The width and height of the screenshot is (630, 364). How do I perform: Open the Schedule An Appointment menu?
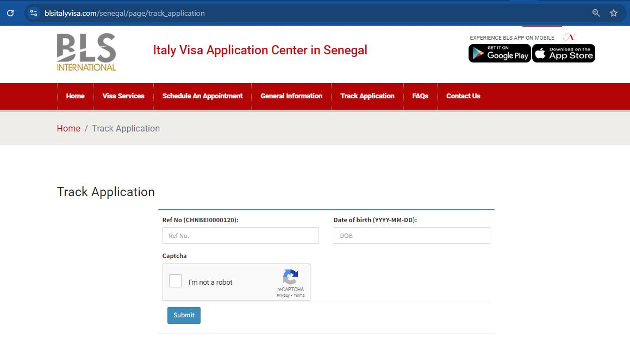[202, 96]
